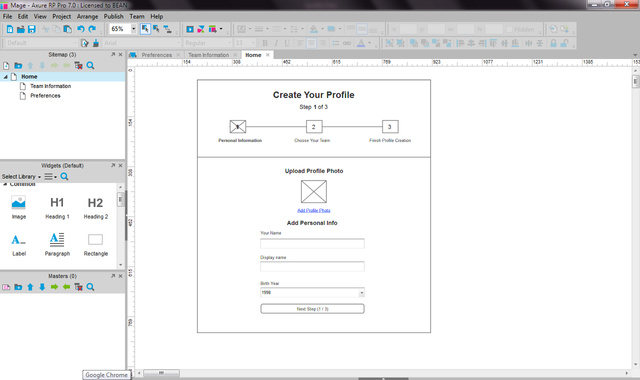The image size is (640, 380).
Task: Search widgets in the Widgets panel
Action: [x=64, y=176]
